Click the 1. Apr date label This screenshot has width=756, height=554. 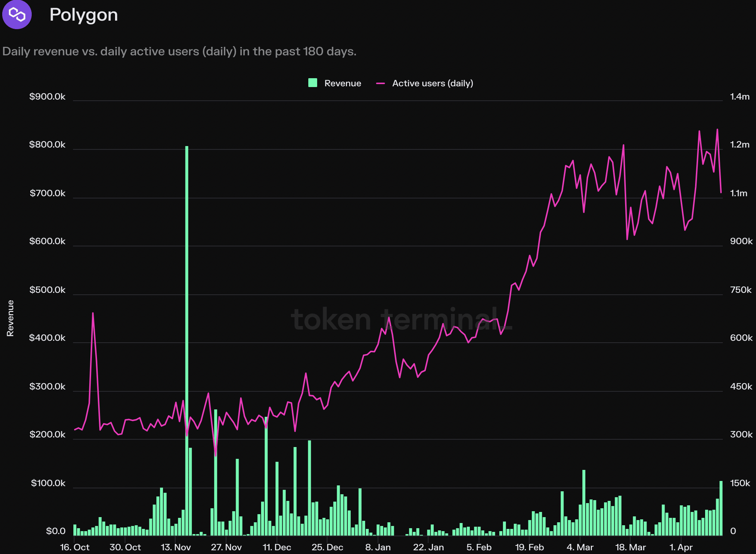[681, 547]
